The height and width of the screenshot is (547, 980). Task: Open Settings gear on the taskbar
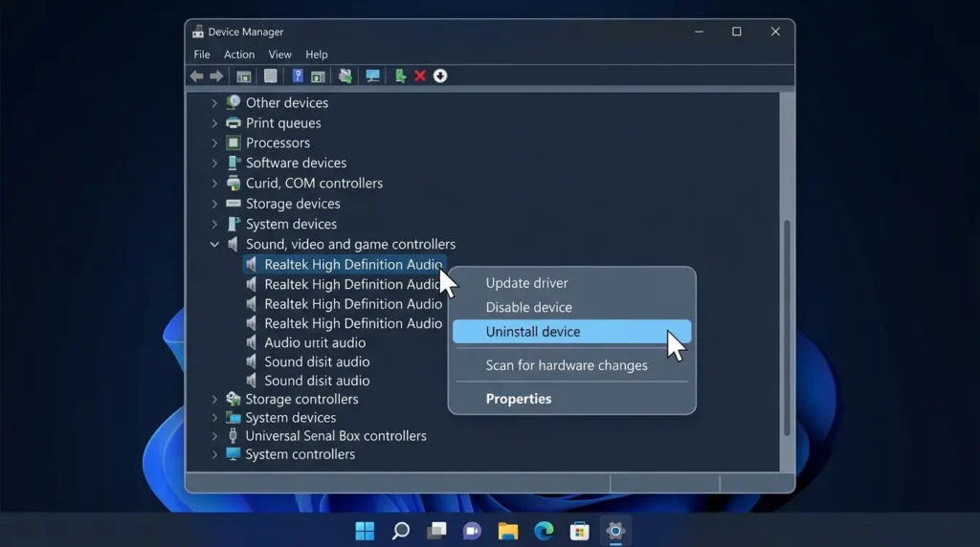click(x=615, y=531)
